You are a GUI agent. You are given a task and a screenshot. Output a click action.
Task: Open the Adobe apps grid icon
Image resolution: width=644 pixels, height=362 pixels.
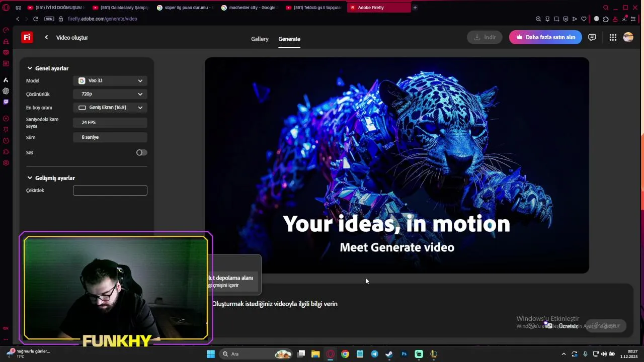pyautogui.click(x=613, y=37)
